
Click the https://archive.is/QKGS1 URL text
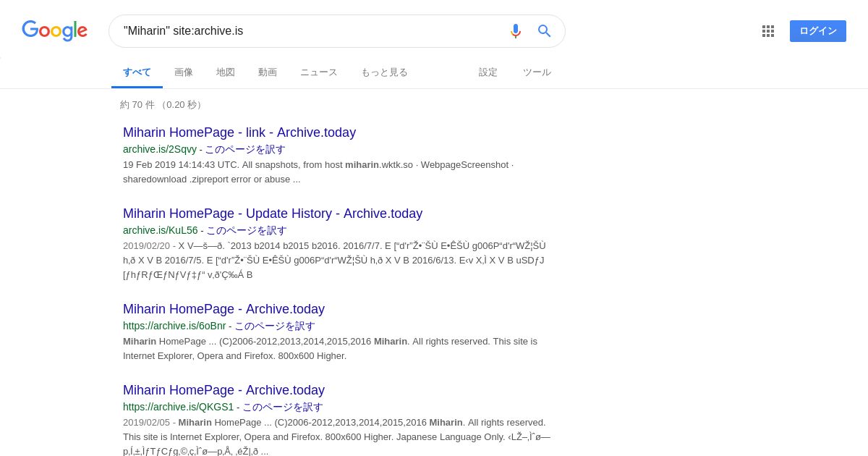179,407
